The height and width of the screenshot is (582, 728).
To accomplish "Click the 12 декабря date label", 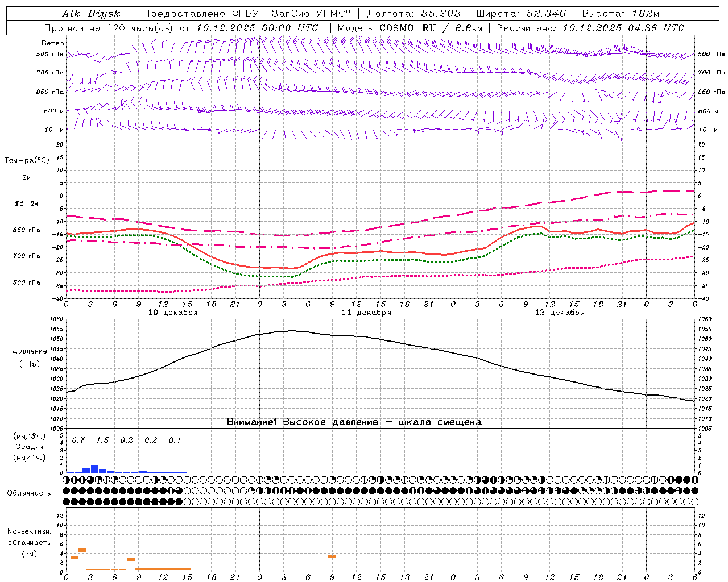I will click(x=560, y=312).
